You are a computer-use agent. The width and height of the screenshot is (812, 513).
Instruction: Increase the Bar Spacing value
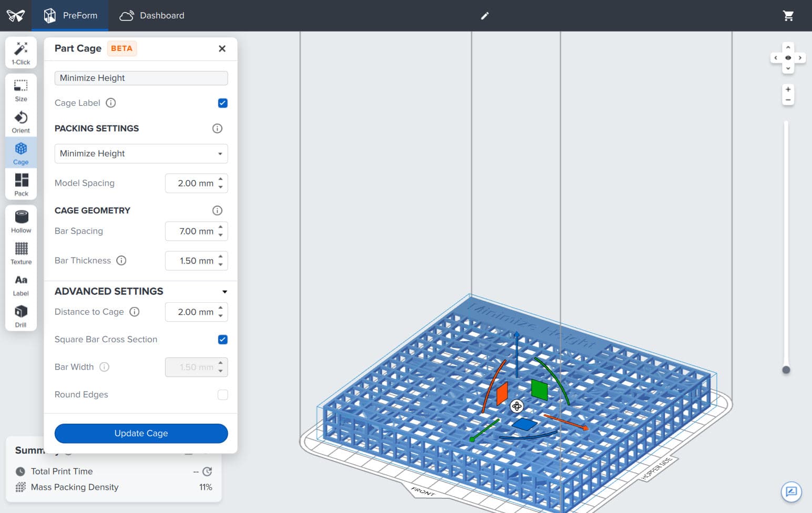click(x=221, y=228)
